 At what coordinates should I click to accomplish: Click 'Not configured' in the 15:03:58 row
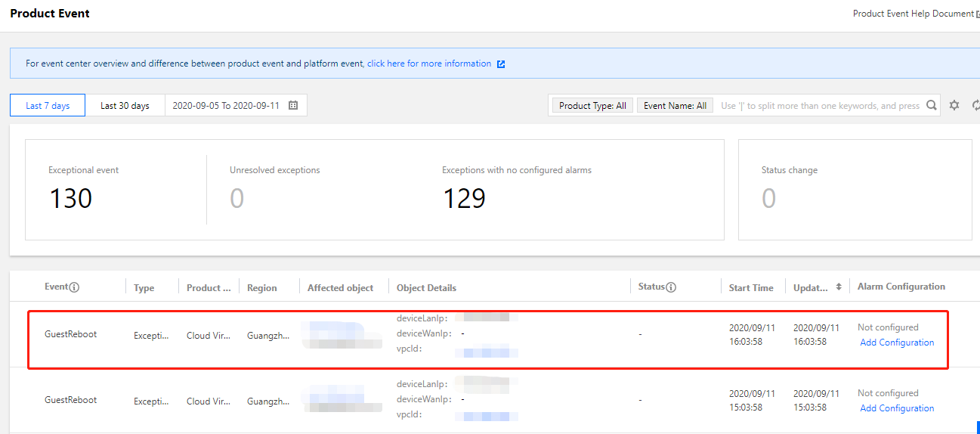tap(888, 393)
